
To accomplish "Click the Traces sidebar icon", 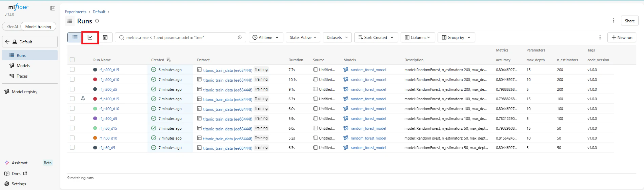I will coord(12,76).
